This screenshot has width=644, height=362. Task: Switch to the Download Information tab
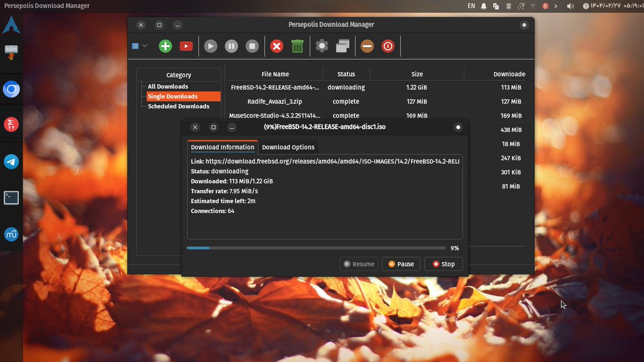[x=223, y=147]
